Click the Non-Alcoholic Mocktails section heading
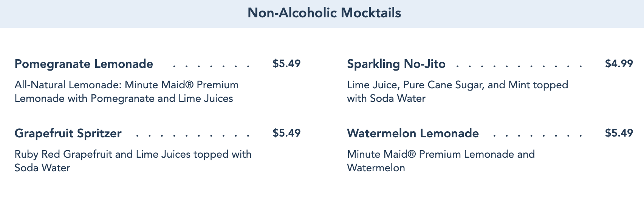Screen dimensions: 644x206 pyautogui.click(x=324, y=13)
